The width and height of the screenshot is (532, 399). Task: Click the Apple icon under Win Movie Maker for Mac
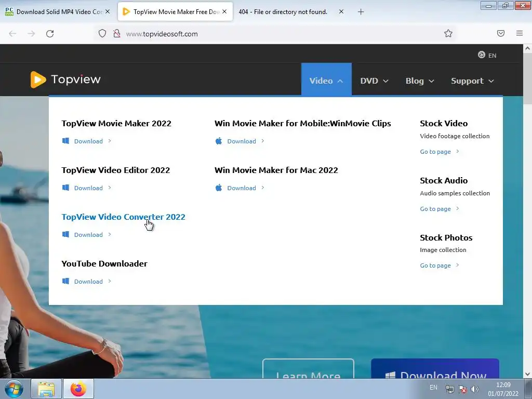point(219,188)
